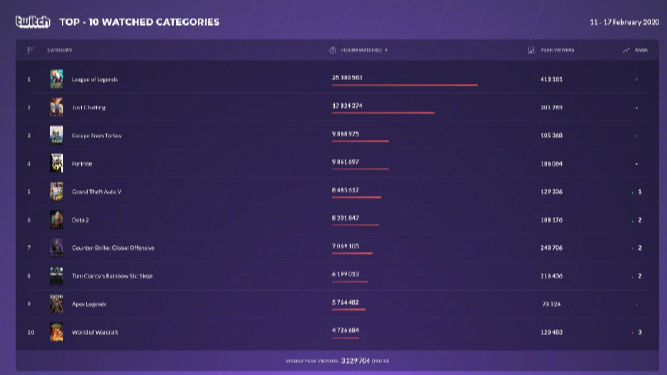This screenshot has width=667, height=375.
Task: Open World of Warcraft cover thumbnail
Action: point(57,332)
